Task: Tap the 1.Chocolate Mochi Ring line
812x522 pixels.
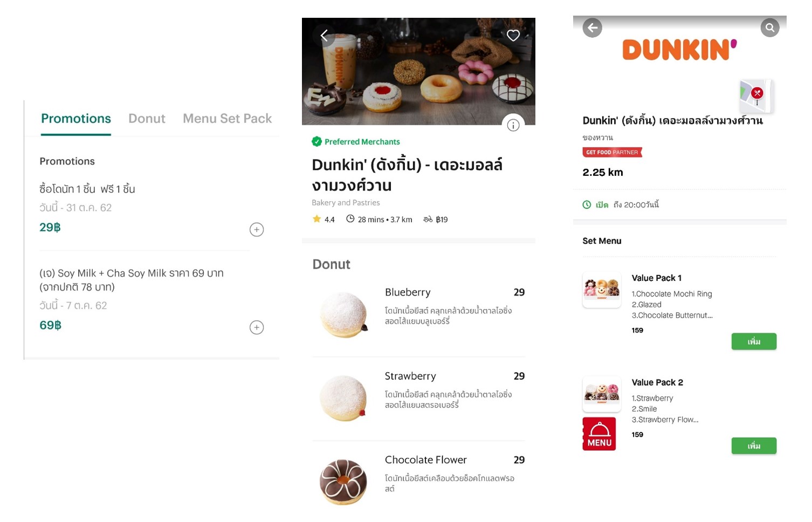Action: pyautogui.click(x=672, y=294)
